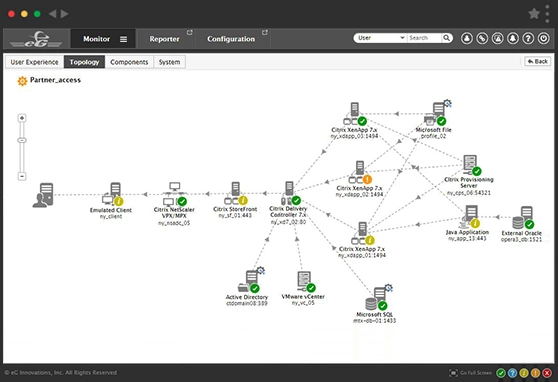The image size is (558, 382).
Task: Go back with the browser left arrow
Action: click(x=52, y=14)
